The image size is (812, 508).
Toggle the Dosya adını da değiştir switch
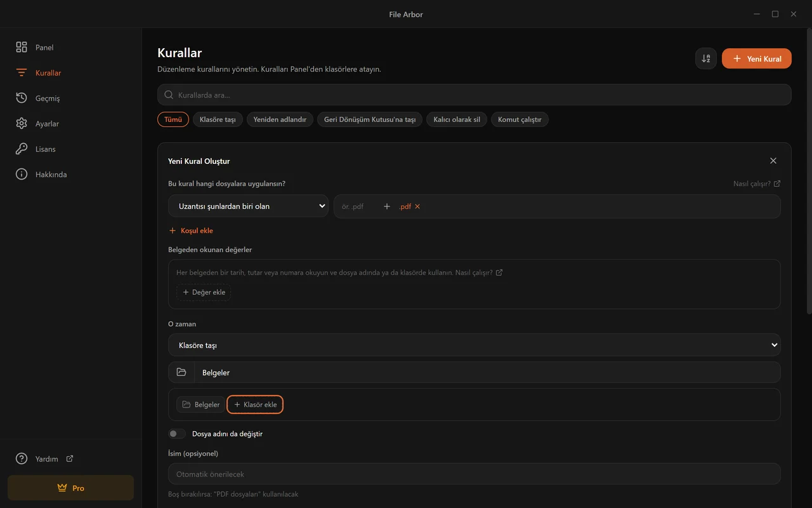(x=177, y=434)
